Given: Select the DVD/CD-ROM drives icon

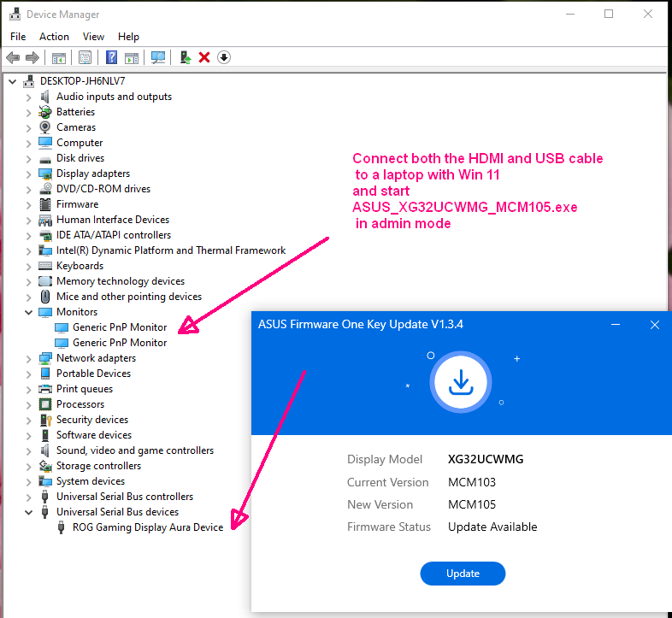Looking at the screenshot, I should [45, 189].
